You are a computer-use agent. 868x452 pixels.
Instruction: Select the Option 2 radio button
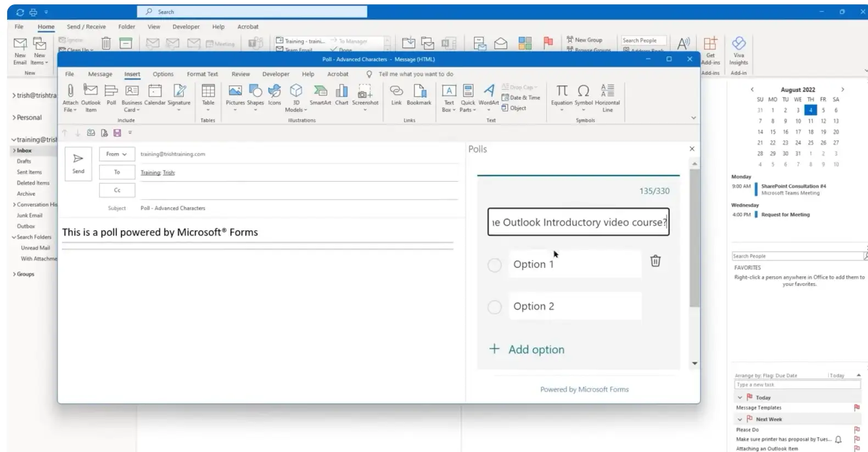[x=495, y=307]
